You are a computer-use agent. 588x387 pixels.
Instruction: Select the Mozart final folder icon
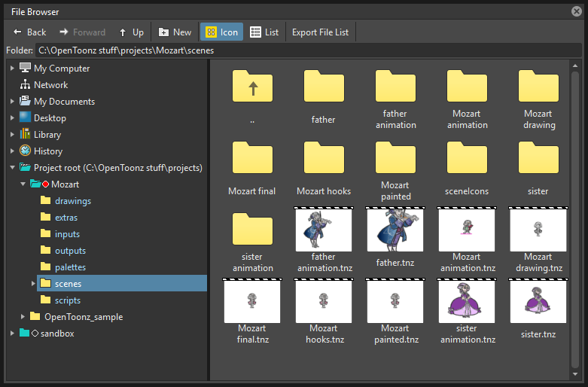252,157
